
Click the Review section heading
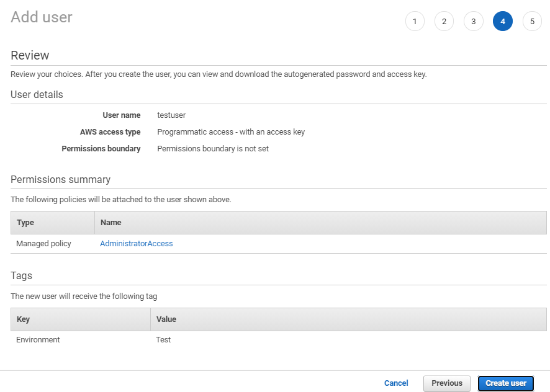30,55
